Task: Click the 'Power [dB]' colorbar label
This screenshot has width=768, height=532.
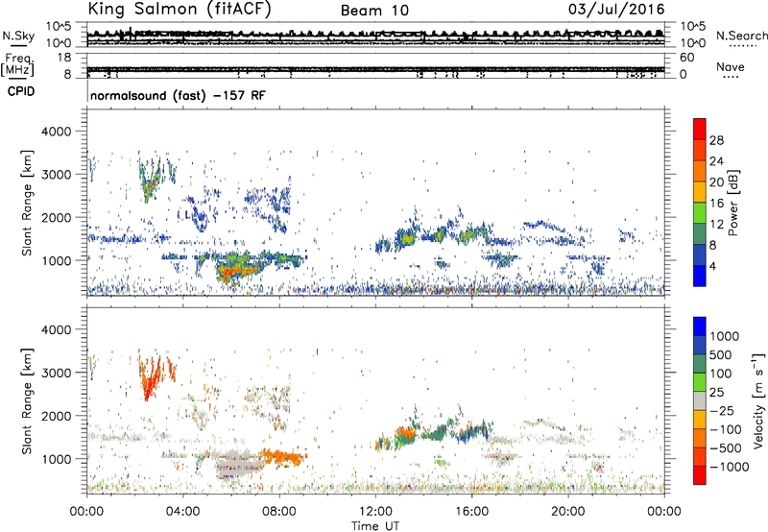Action: click(732, 203)
